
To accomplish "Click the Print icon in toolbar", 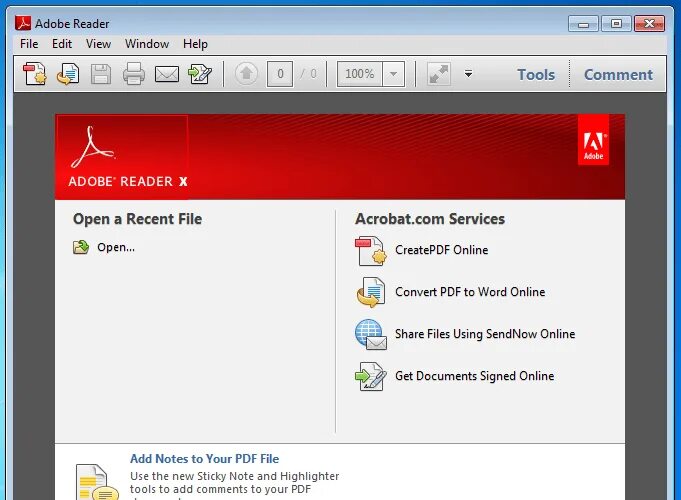I will click(134, 74).
